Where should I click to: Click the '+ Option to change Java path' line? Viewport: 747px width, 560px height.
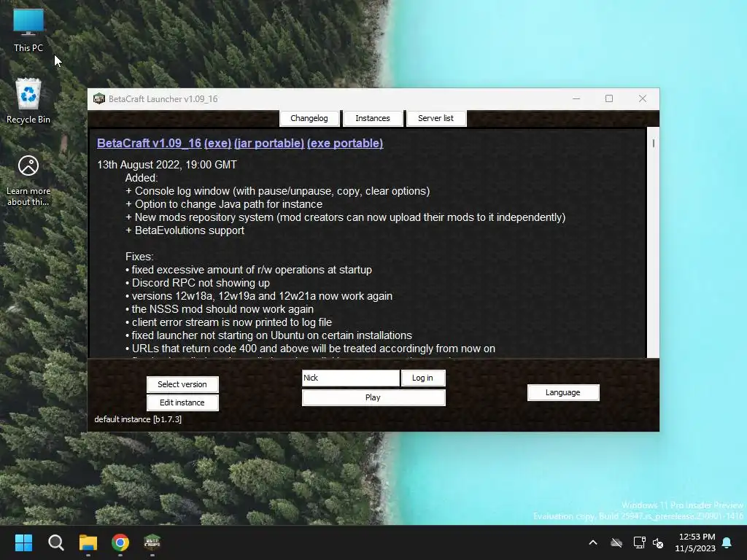click(224, 204)
